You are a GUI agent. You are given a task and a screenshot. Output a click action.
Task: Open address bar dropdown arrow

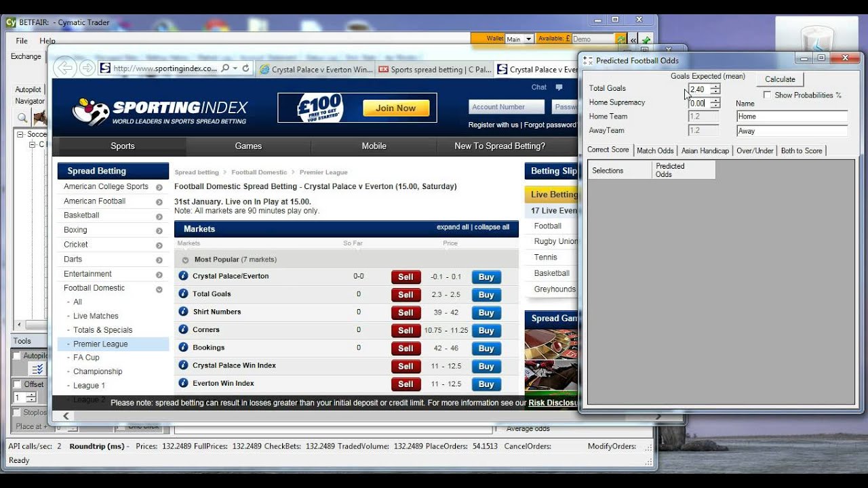(x=235, y=68)
